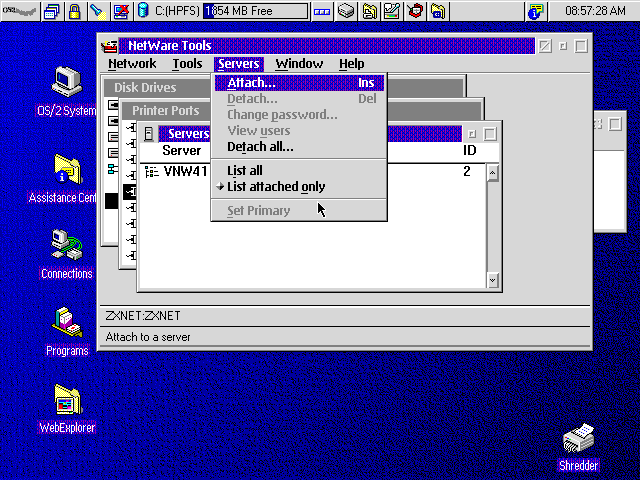
Task: Open the folder with printer tray icon
Action: tap(369, 11)
